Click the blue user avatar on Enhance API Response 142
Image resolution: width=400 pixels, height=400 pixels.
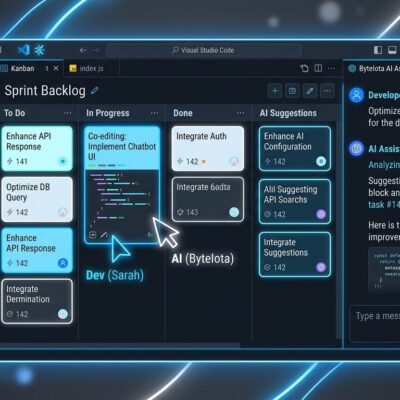[63, 263]
